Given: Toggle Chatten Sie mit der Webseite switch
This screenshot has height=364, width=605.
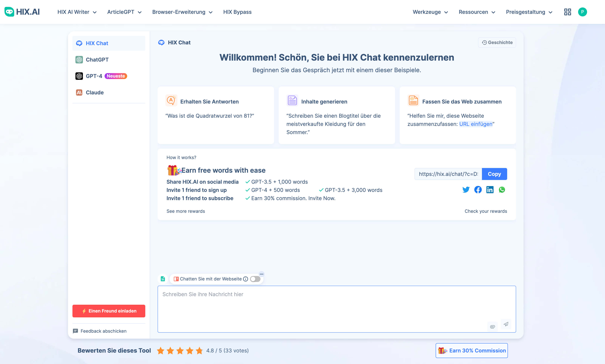Looking at the screenshot, I should [255, 279].
